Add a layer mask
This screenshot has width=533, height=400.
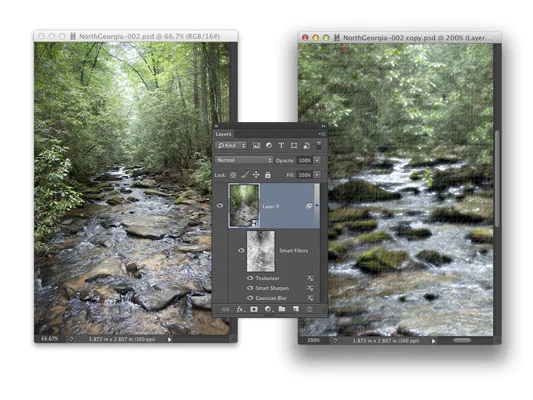pos(254,309)
